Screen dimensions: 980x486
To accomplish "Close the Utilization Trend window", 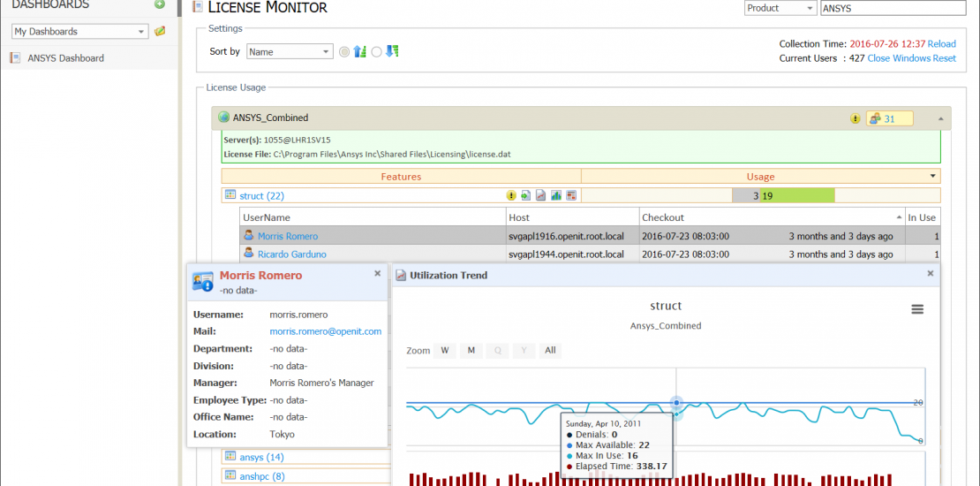I will click(930, 273).
